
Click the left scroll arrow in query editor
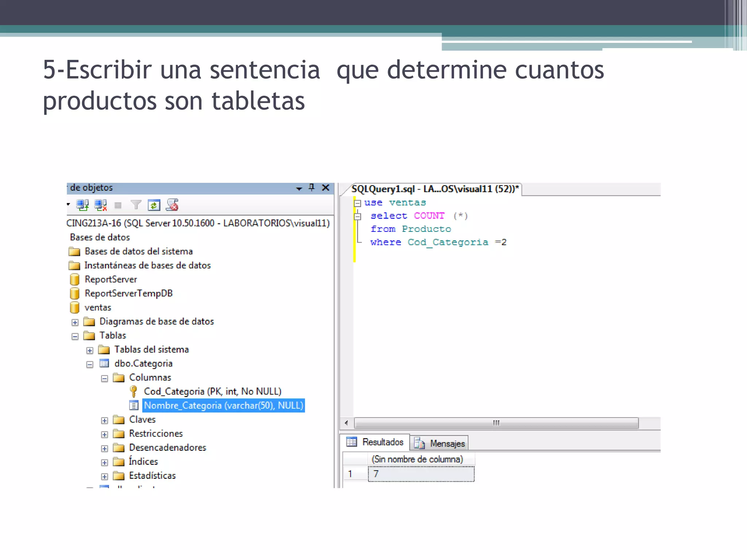(x=346, y=423)
